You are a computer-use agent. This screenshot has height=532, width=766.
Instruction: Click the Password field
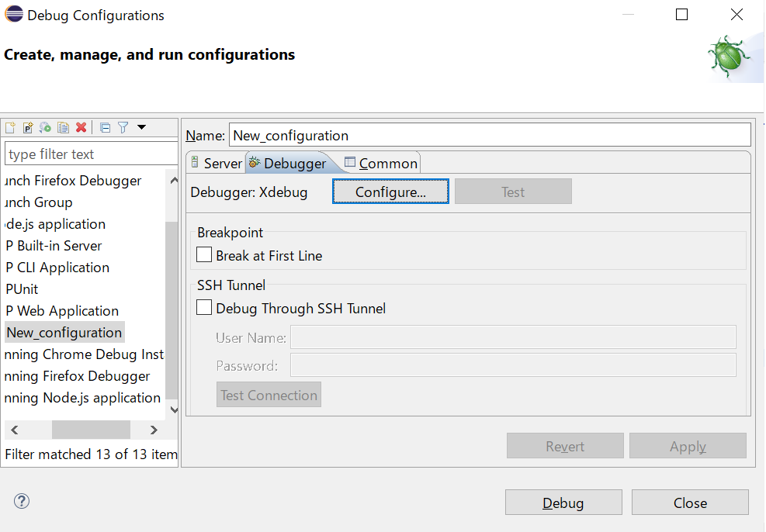513,365
